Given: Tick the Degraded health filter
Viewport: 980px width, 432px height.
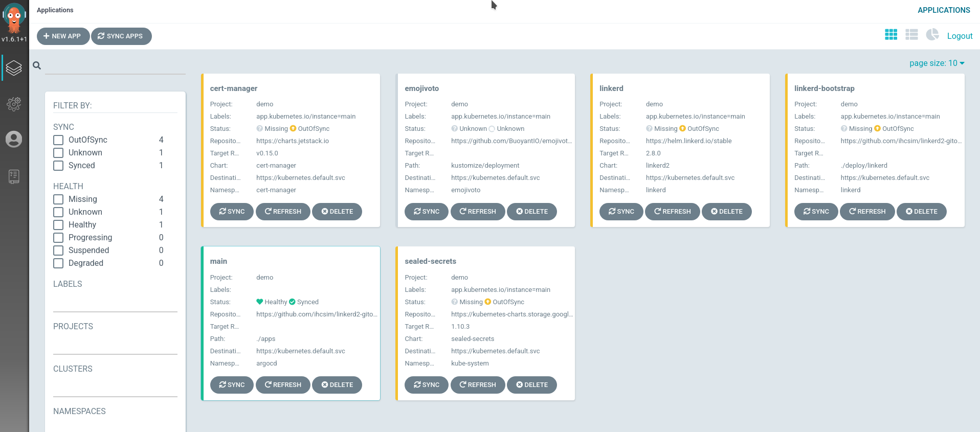Looking at the screenshot, I should 59,263.
